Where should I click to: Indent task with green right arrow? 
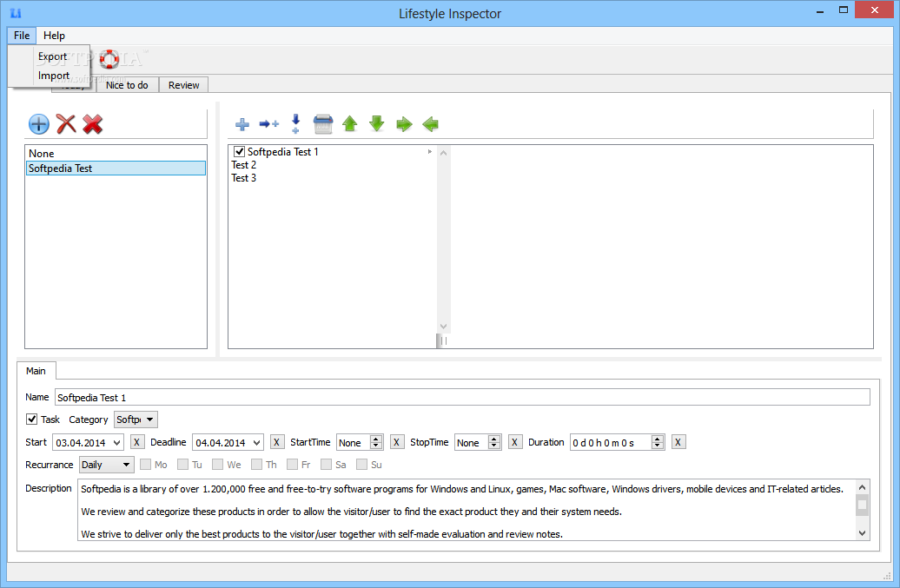coord(404,124)
